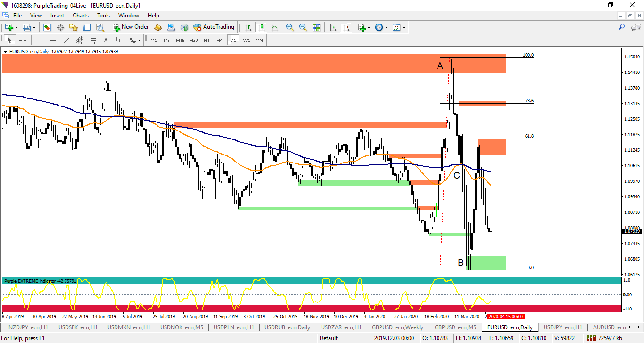Expand the New Chart dropdown arrow
Screen dimensions: 644x343
pyautogui.click(x=17, y=27)
